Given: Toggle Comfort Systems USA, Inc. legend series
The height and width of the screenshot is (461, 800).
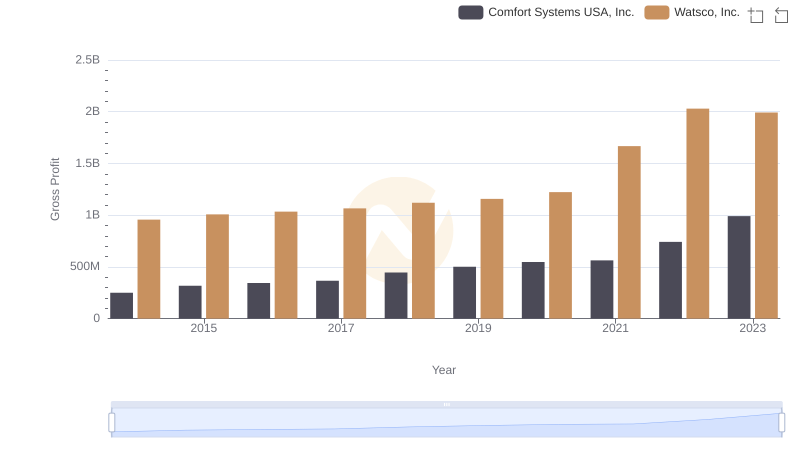Looking at the screenshot, I should click(x=546, y=12).
